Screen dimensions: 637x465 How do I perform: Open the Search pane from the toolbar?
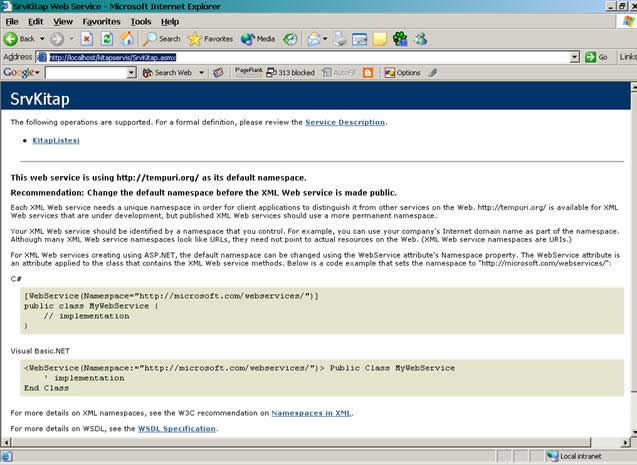(161, 39)
